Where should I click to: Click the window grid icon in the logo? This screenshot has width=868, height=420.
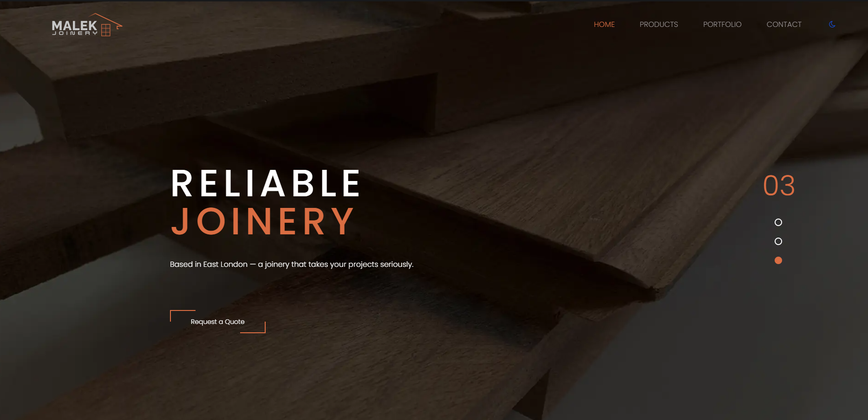[x=106, y=30]
